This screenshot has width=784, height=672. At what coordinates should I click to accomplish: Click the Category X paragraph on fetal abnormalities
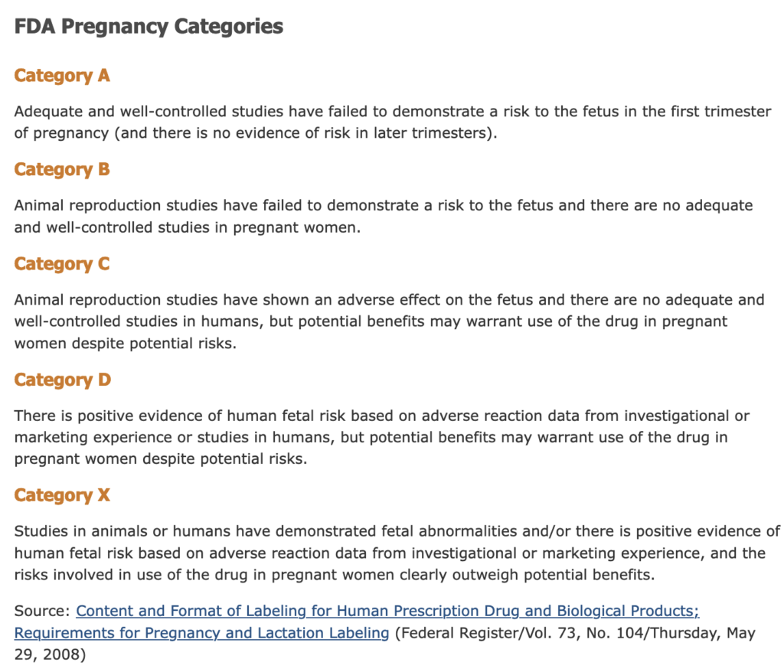[x=397, y=553]
